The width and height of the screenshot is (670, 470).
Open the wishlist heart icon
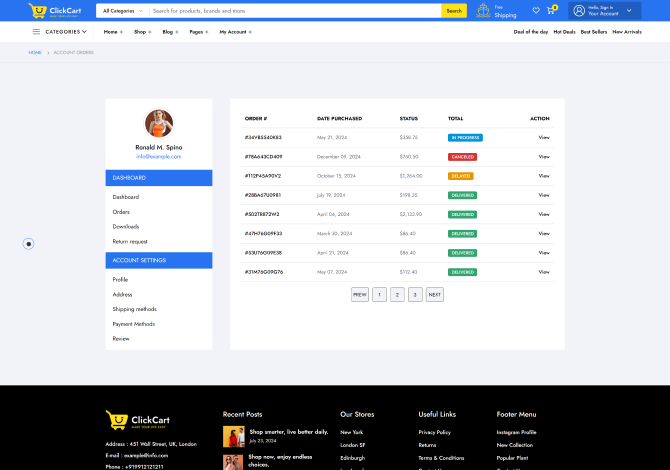tap(536, 10)
